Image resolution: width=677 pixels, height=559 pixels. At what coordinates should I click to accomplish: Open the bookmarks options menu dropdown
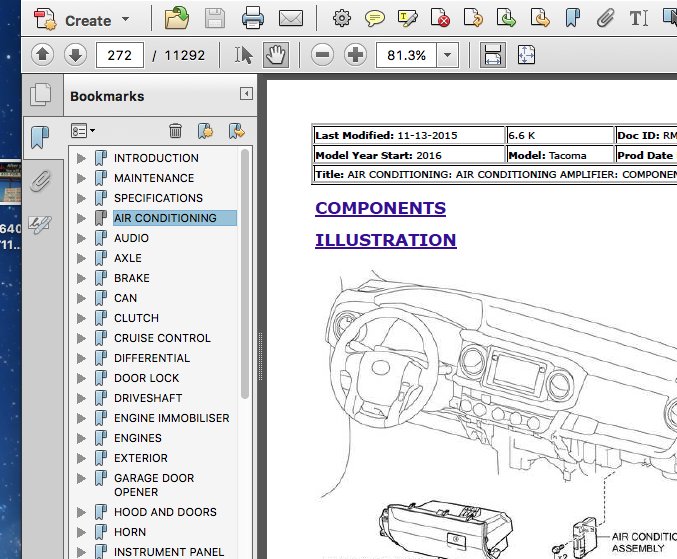click(83, 130)
